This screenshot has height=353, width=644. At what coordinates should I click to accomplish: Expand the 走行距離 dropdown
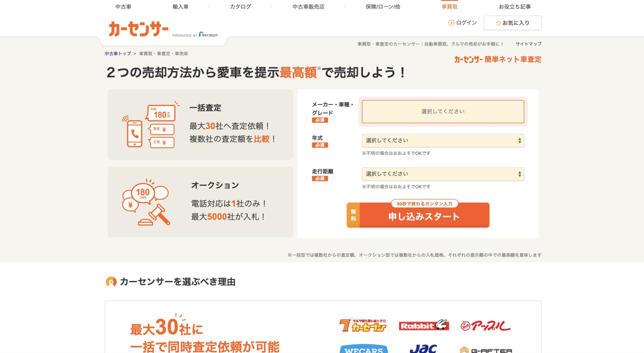(x=443, y=174)
